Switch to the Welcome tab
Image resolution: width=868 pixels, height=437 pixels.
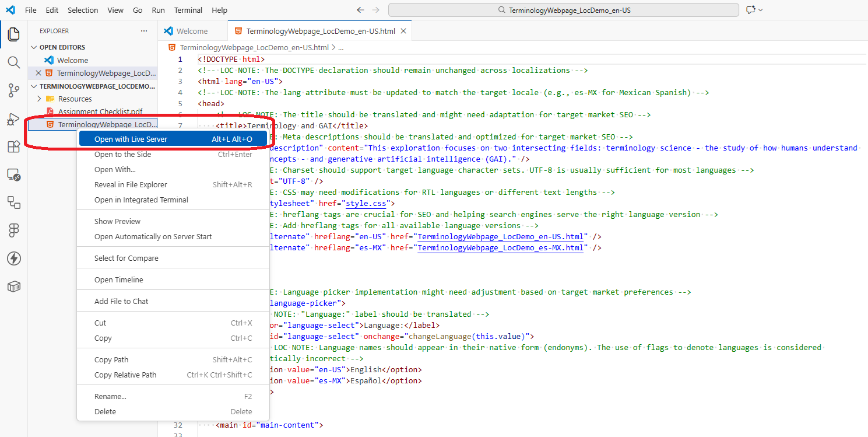click(192, 31)
